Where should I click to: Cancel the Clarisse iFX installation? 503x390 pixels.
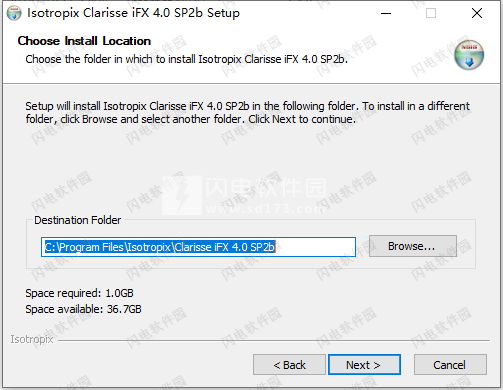tap(450, 365)
